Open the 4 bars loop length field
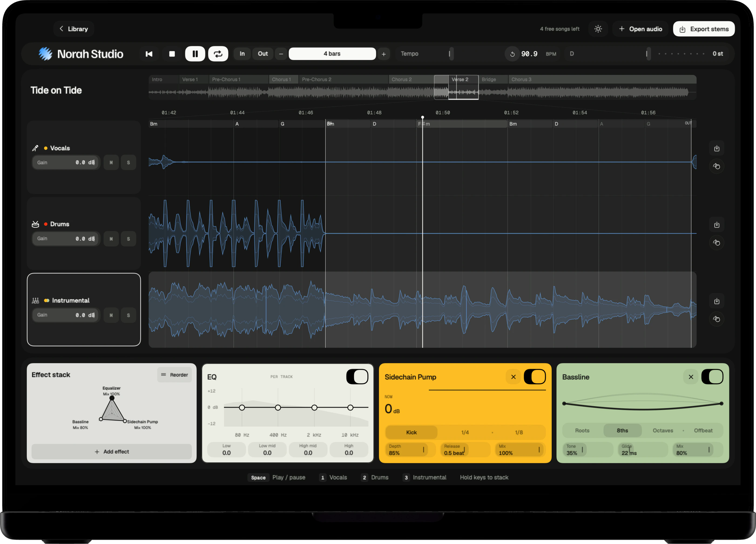The width and height of the screenshot is (756, 544). coord(332,54)
